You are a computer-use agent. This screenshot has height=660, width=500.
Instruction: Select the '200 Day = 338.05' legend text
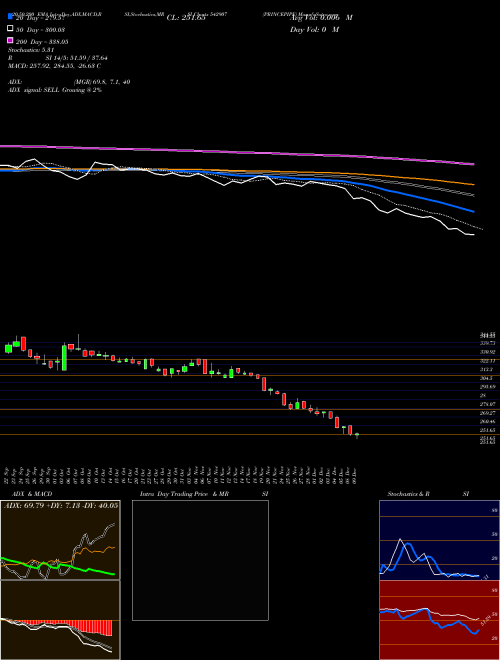[43, 42]
